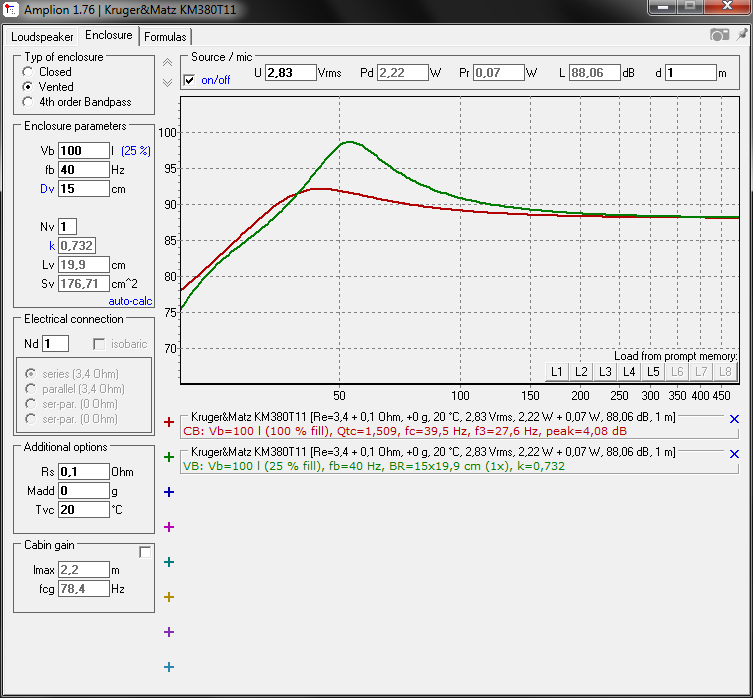Select parallel (3,4 Ohm) connection
Screen dimensions: 753x698
click(x=31, y=389)
